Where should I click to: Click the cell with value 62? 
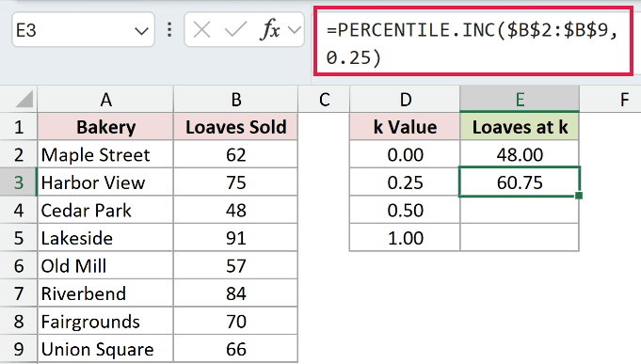(236, 155)
